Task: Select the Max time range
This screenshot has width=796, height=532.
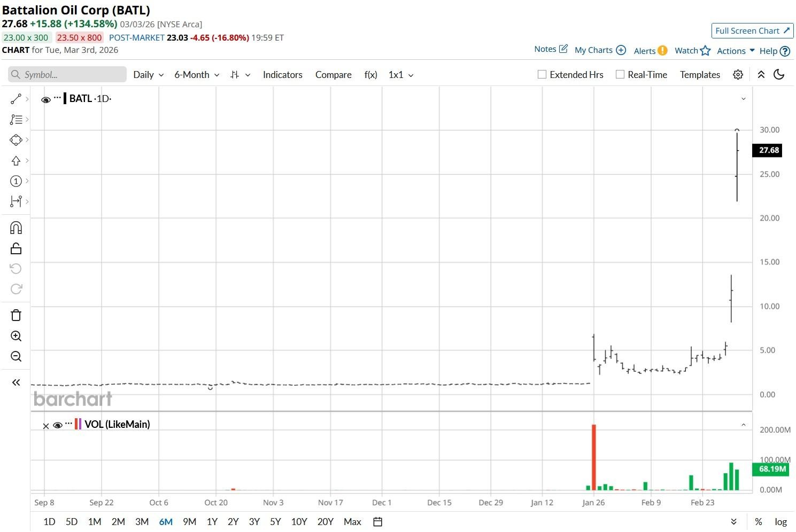Action: pyautogui.click(x=352, y=522)
